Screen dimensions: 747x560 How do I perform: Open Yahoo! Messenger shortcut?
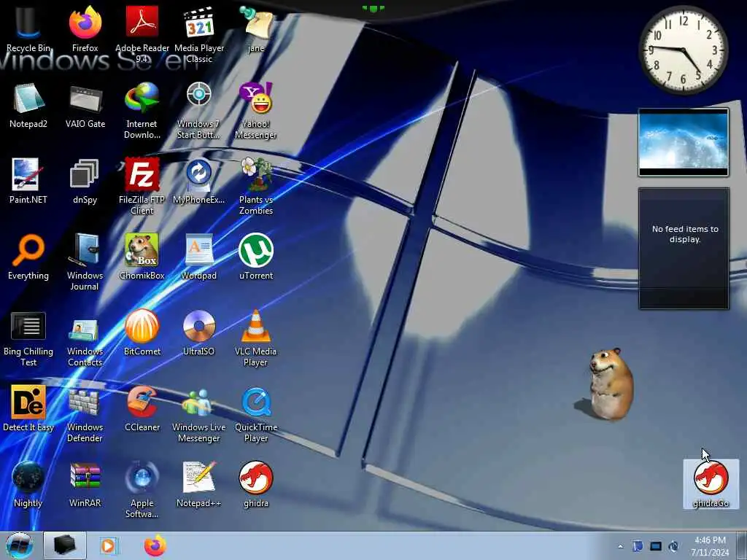[x=256, y=111]
